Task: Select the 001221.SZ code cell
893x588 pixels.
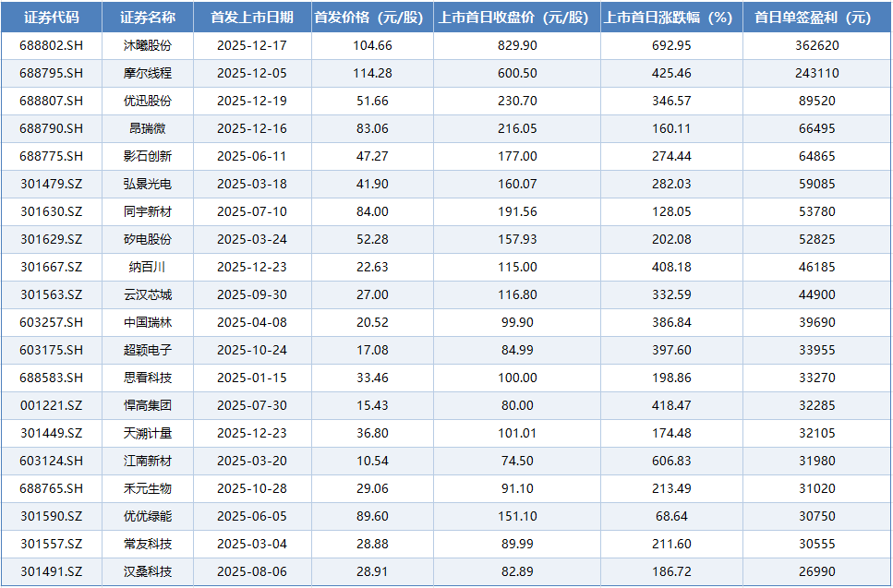Action: (51, 405)
